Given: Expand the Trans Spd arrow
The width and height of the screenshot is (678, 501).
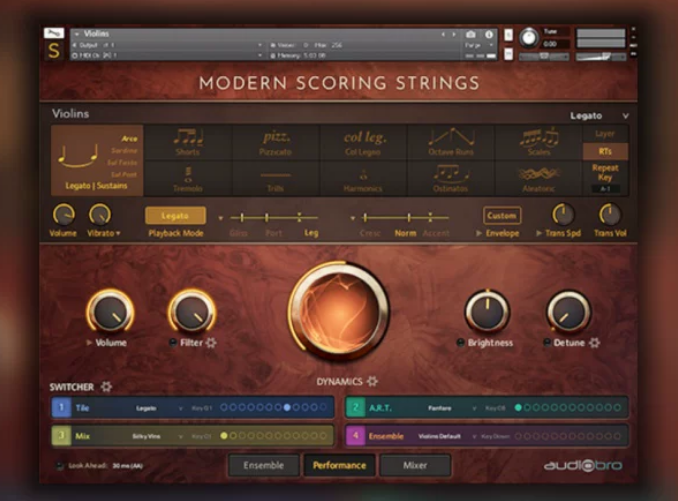Looking at the screenshot, I should click(539, 233).
